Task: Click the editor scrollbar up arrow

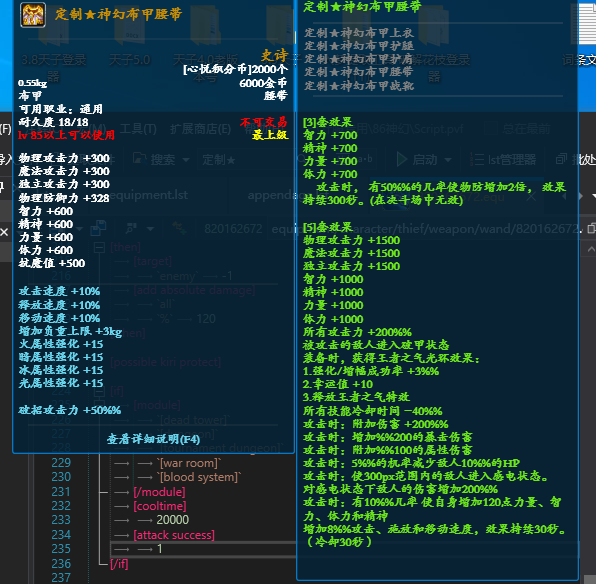Action: pyautogui.click(x=591, y=249)
